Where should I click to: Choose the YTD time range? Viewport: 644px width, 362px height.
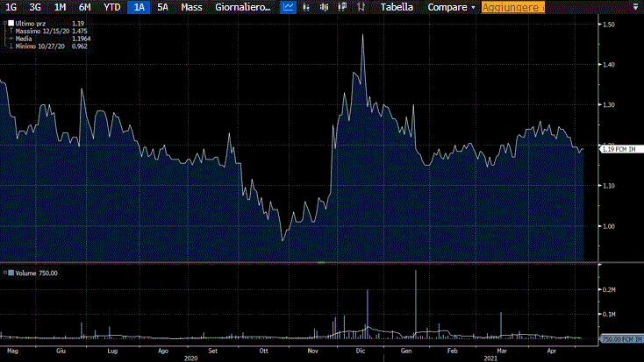112,7
